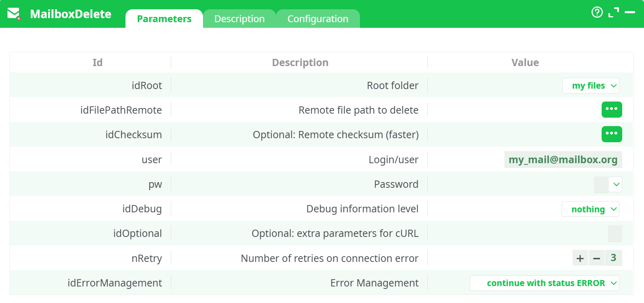The width and height of the screenshot is (644, 303).
Task: Open the Password dropdown chevron
Action: (x=616, y=184)
